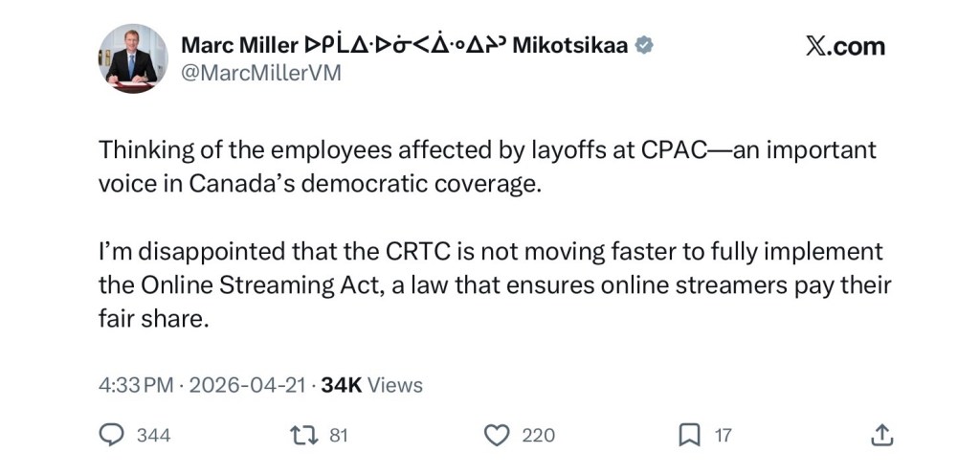Click the X.com logo
Image resolution: width=980 pixels, height=476 pixels.
(x=845, y=46)
